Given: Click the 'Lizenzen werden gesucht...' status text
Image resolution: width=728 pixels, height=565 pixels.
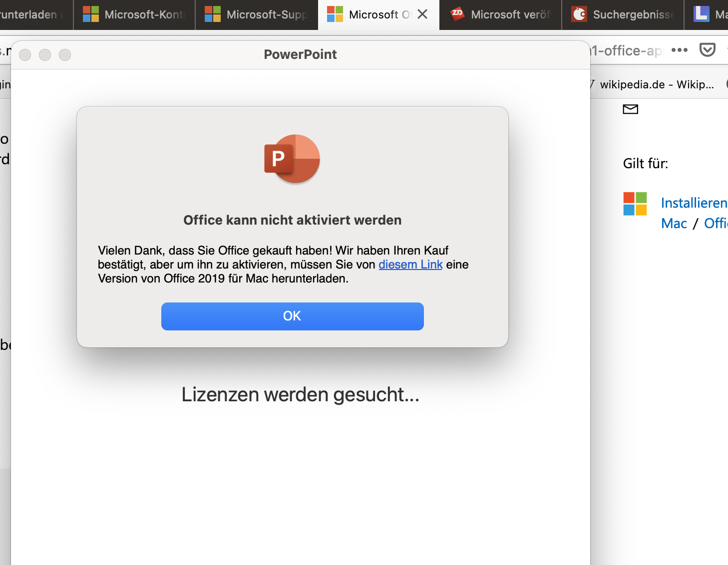Looking at the screenshot, I should click(x=300, y=394).
